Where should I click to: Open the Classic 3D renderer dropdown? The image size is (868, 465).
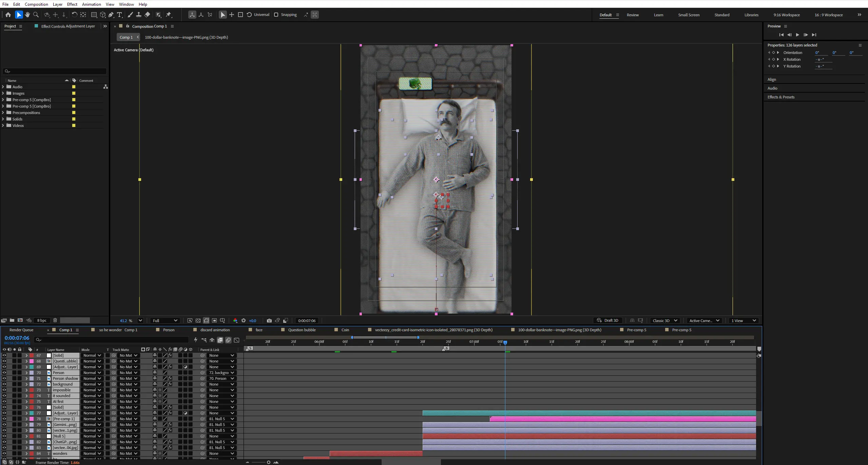(665, 320)
